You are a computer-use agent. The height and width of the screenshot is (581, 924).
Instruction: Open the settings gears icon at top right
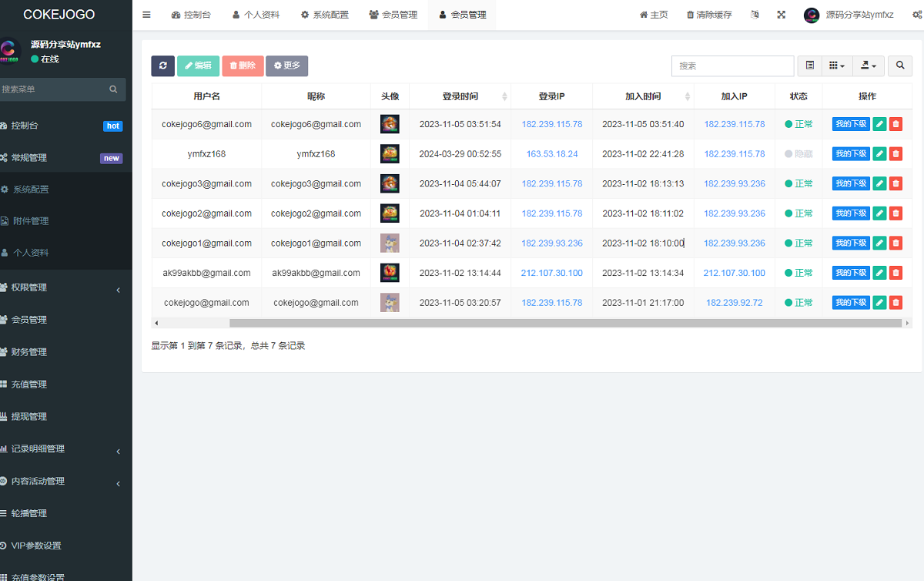click(916, 15)
